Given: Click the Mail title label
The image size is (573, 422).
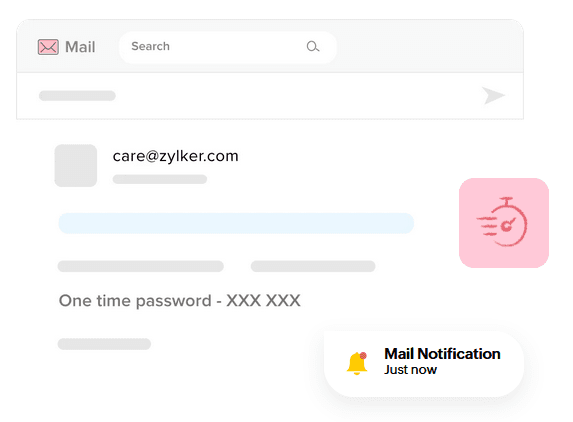Looking at the screenshot, I should coord(80,47).
